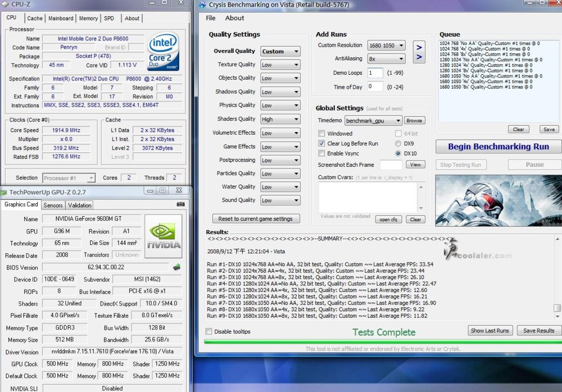Click Reset to current game settings

[256, 218]
